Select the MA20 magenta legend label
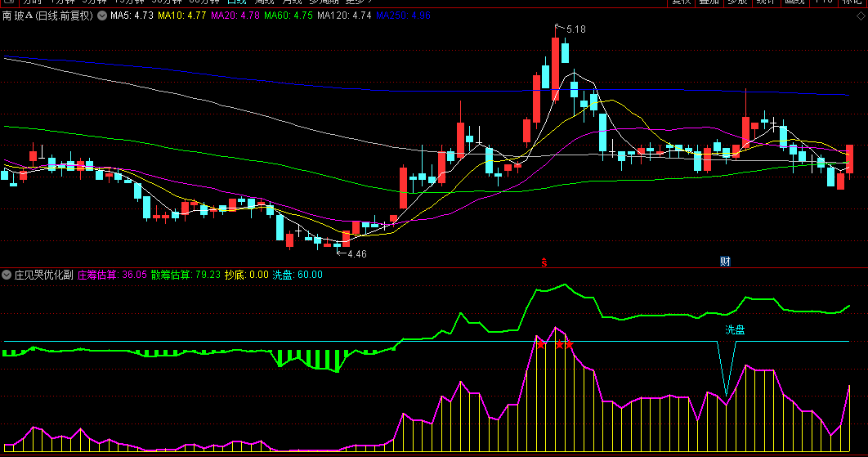 click(235, 16)
